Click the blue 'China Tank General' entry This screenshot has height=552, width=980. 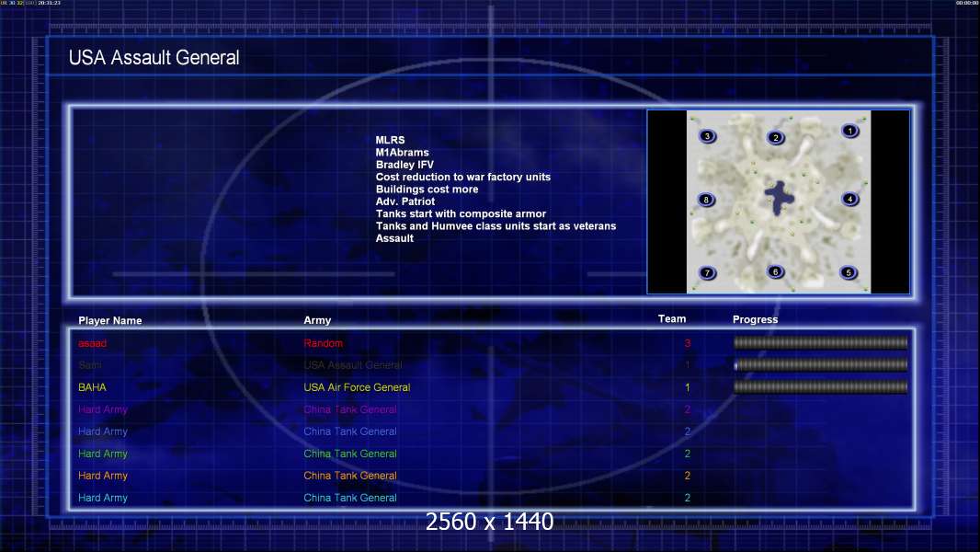pos(350,431)
